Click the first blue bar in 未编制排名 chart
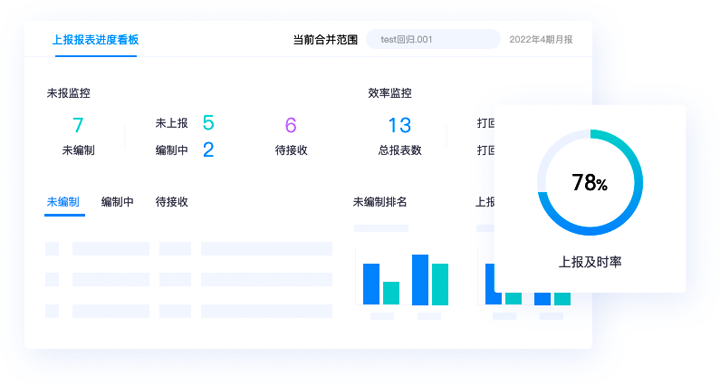 tap(371, 284)
